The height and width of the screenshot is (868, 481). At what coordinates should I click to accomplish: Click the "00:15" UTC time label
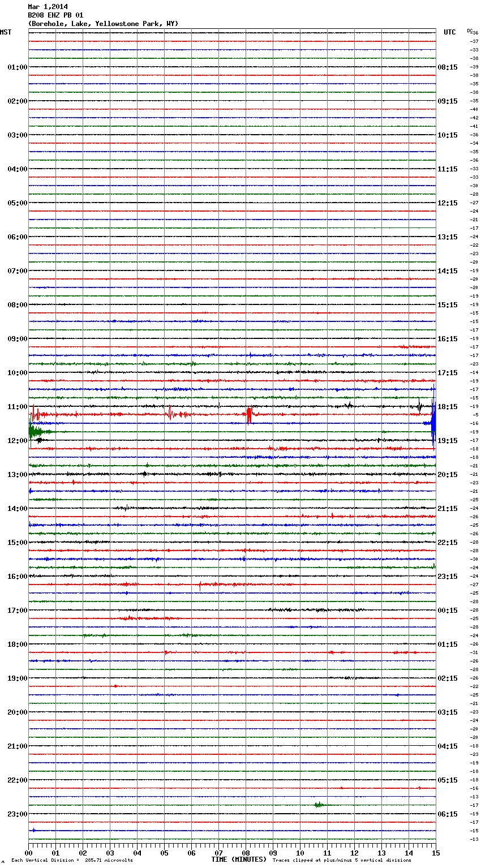tap(448, 611)
